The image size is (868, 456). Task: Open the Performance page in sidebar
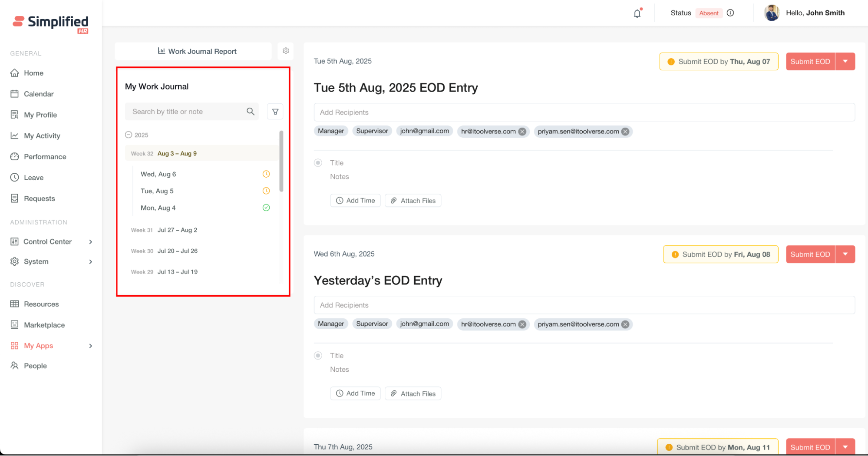click(x=45, y=157)
